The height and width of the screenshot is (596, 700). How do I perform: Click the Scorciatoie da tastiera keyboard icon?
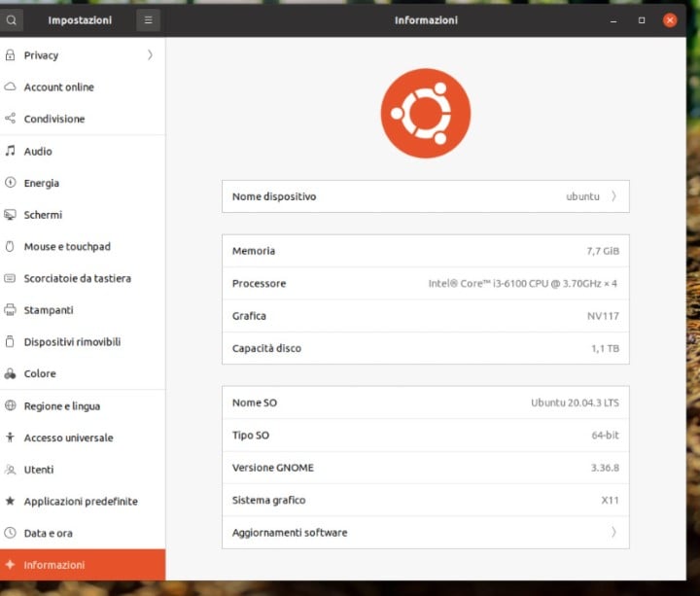click(10, 278)
